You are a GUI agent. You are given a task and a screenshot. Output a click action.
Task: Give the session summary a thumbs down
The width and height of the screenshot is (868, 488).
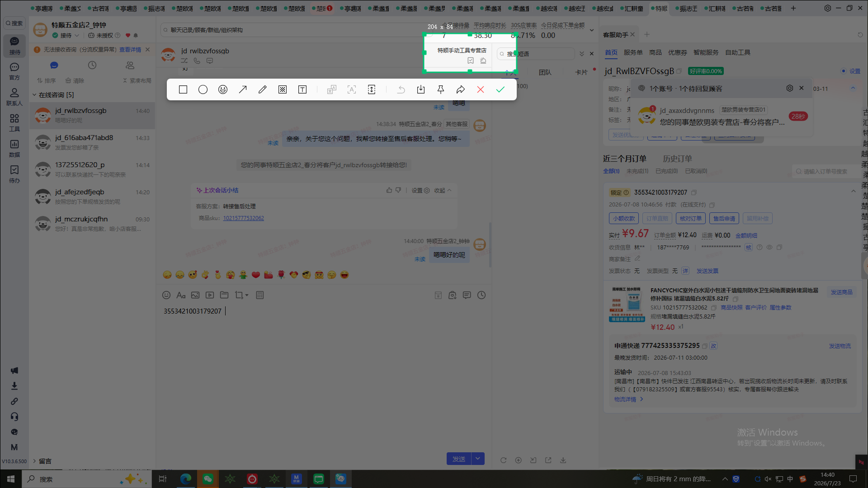398,190
